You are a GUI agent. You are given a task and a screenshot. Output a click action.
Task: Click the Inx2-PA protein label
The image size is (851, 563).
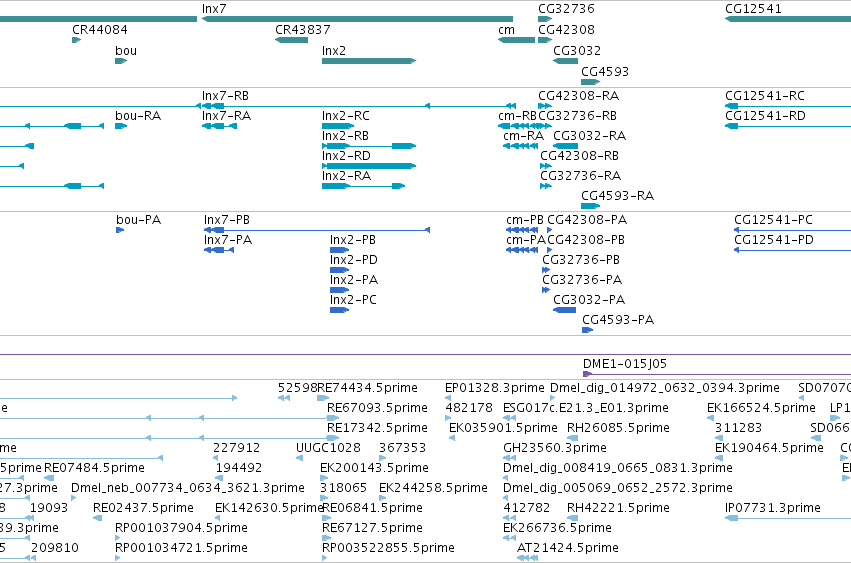pos(354,280)
